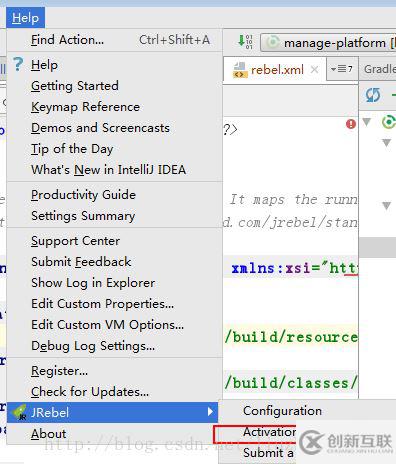Select Activation in JRebel submenu

tap(269, 432)
